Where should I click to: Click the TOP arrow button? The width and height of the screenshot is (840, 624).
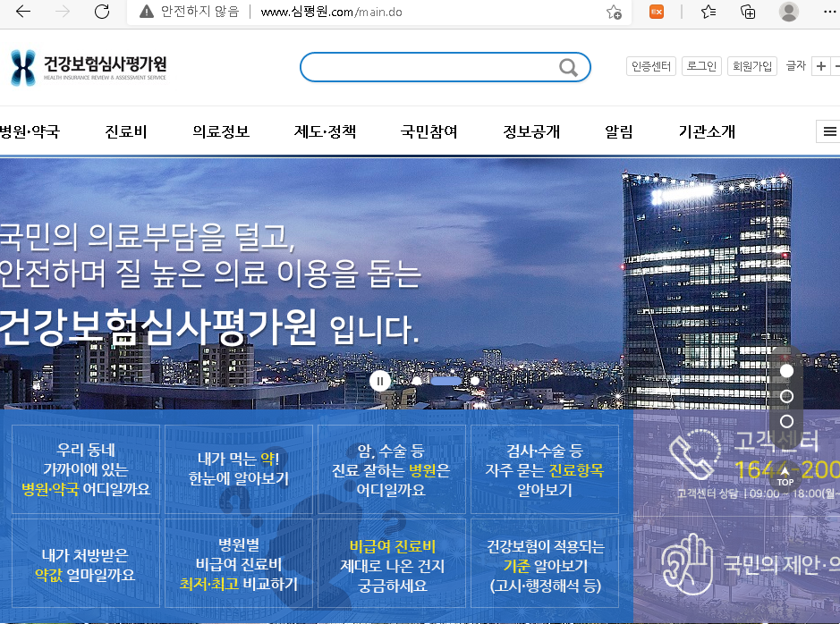tap(785, 476)
